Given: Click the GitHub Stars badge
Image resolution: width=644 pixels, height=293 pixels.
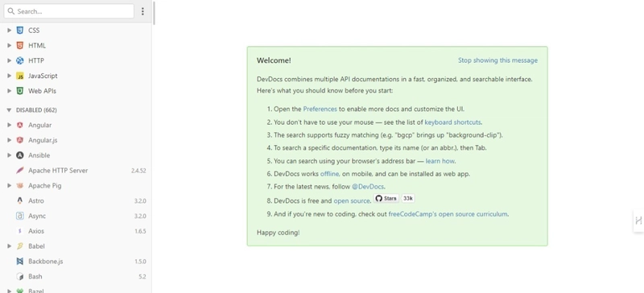Looking at the screenshot, I should tap(386, 199).
